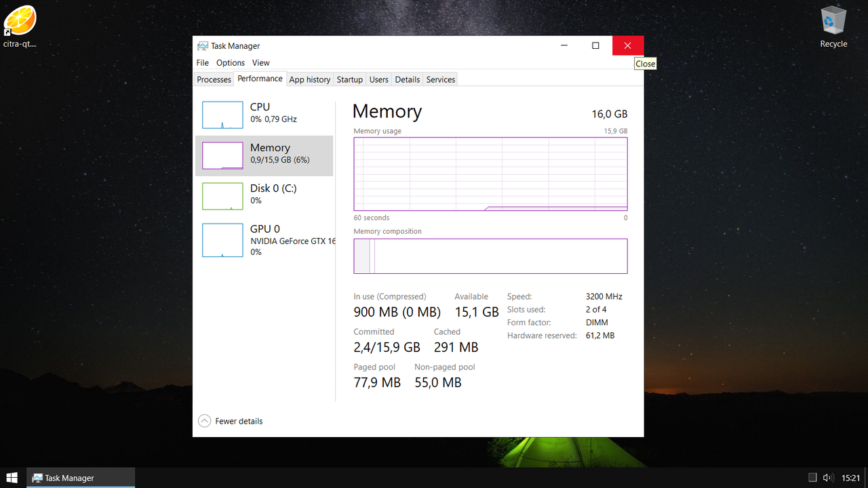Click the Speed value 3200 MHz
The width and height of the screenshot is (868, 488).
tap(604, 297)
